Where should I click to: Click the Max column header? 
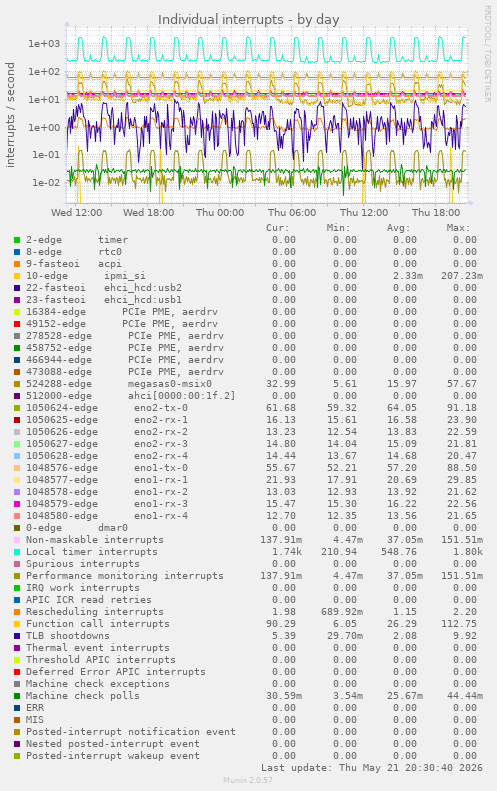tap(458, 228)
